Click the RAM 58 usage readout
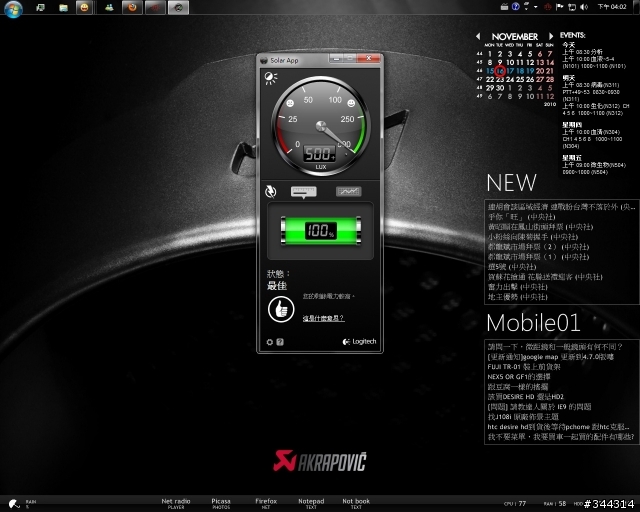The height and width of the screenshot is (512, 640). pos(555,504)
